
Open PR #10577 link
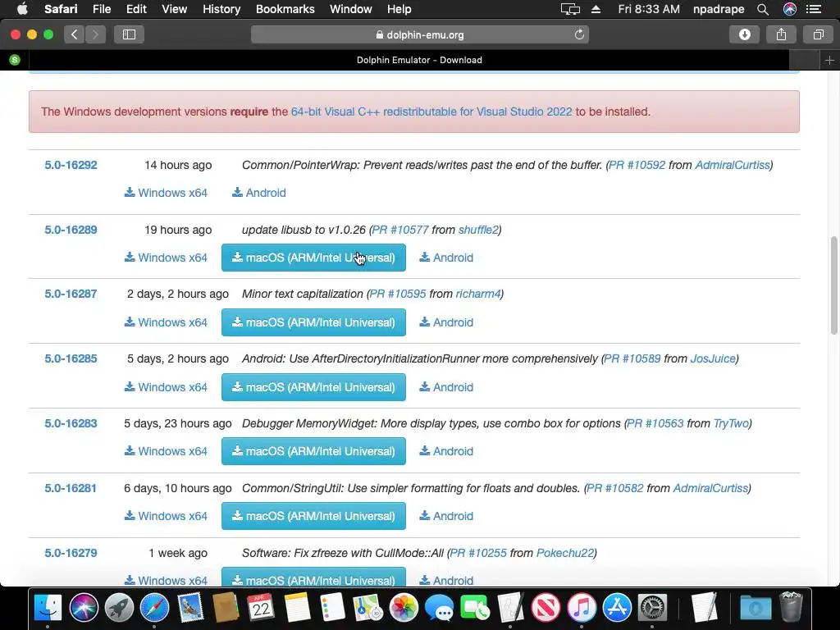pyautogui.click(x=400, y=230)
